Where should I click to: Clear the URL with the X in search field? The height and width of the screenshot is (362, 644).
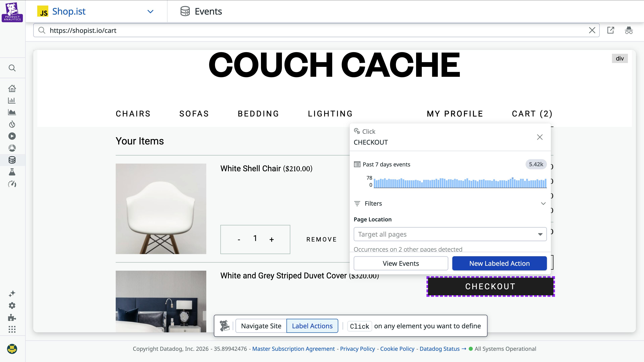tap(592, 30)
